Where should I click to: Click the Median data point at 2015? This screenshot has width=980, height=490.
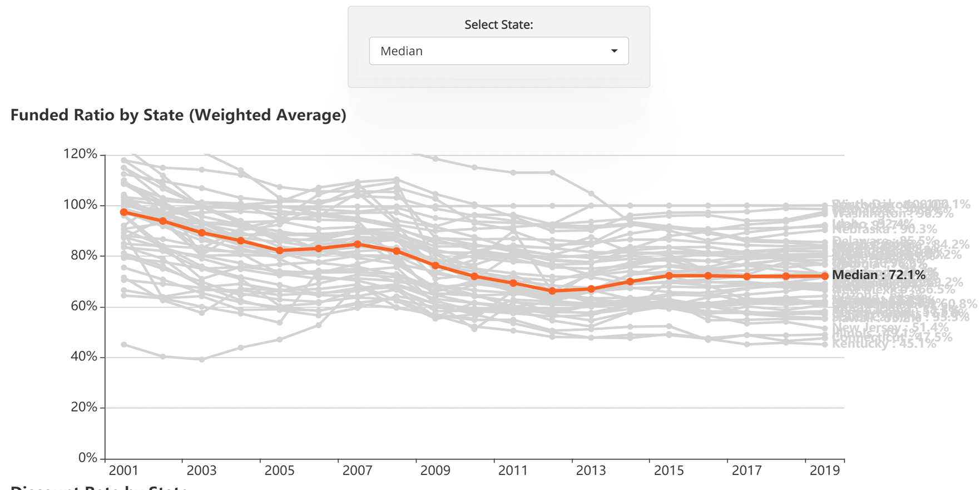[669, 276]
